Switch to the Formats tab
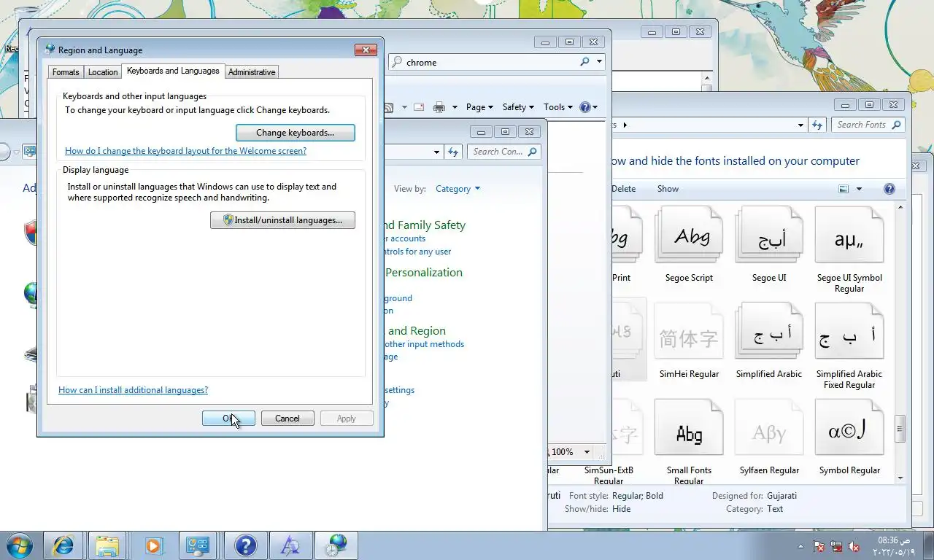Screen dimensions: 934x560 66,72
